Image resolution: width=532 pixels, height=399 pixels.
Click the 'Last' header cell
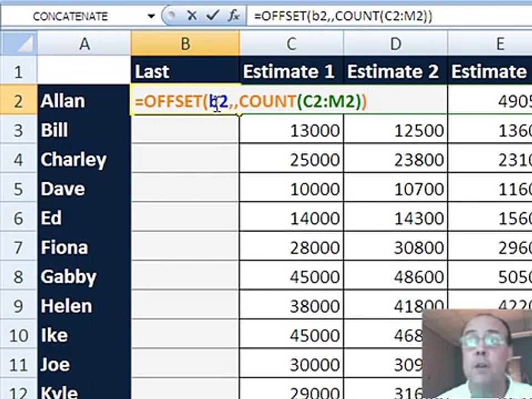tap(185, 71)
